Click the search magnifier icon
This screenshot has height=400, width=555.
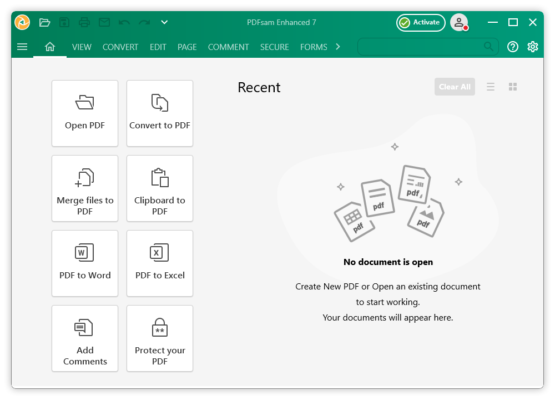(488, 47)
